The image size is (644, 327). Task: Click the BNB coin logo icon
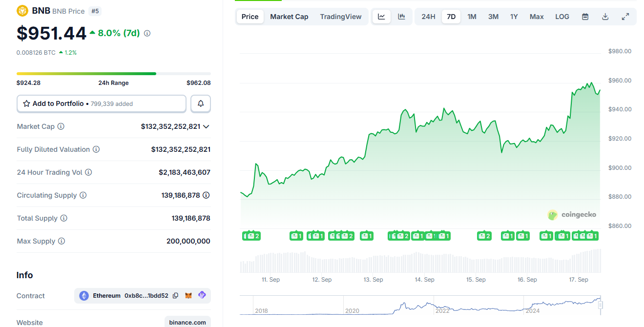point(22,11)
